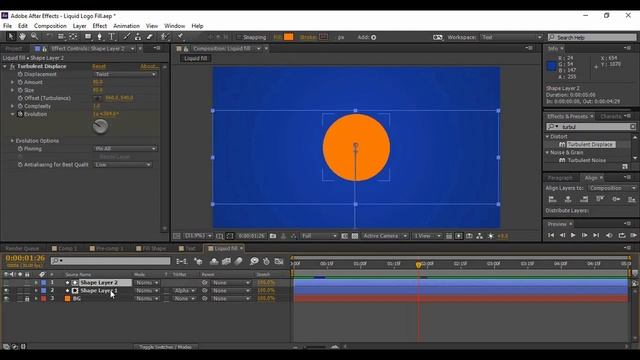Viewport: 640px width, 360px height.
Task: Open Antialiasing for Best Quality dropdown
Action: tap(122, 164)
